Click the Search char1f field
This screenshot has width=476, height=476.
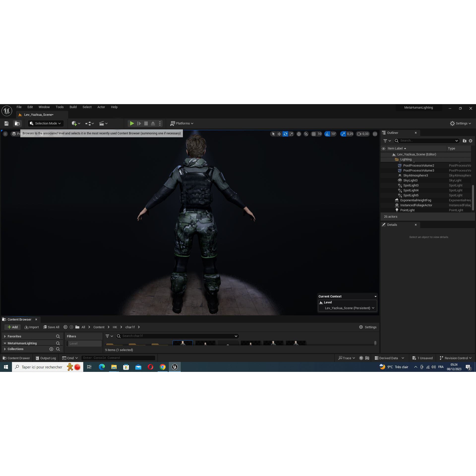tap(177, 336)
